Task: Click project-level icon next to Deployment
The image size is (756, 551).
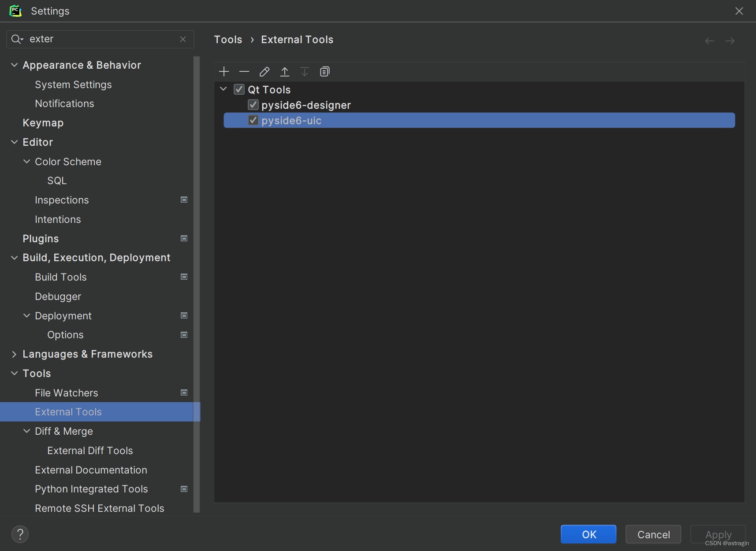Action: coord(184,315)
